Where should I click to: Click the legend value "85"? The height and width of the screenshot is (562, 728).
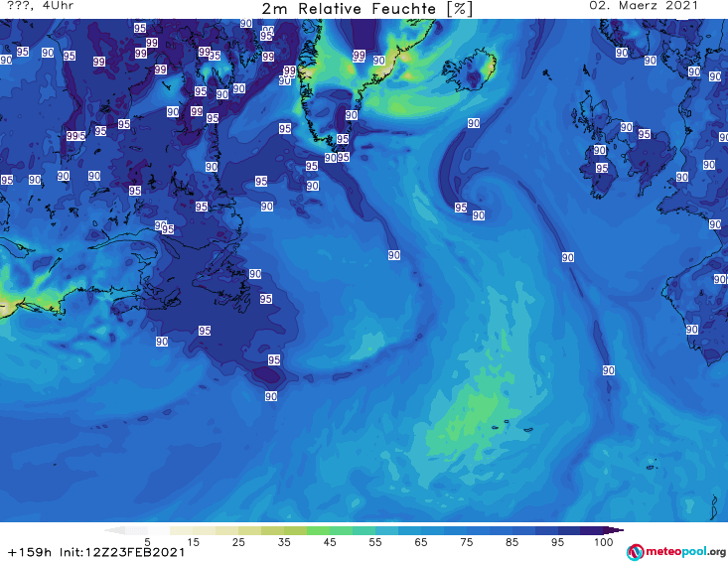512,542
